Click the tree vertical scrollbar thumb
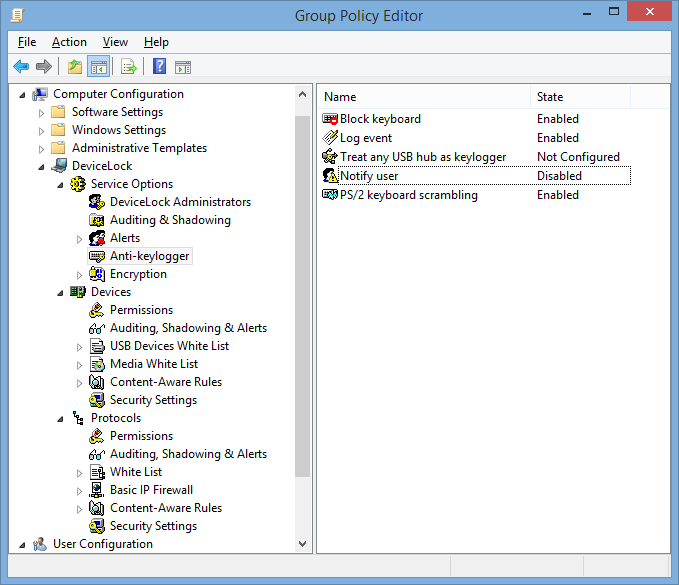The image size is (679, 585). [x=303, y=296]
